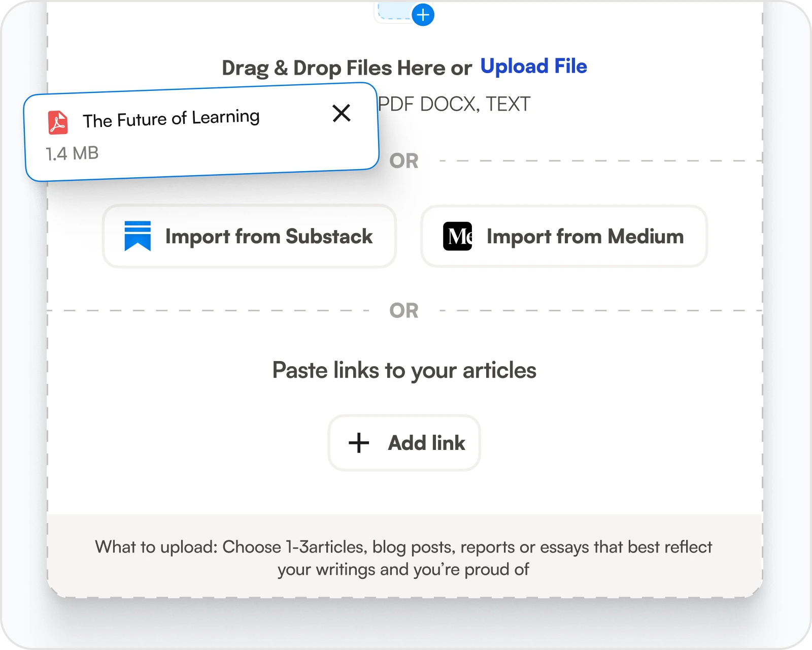Open the Upload File link
Screen dimensions: 812x650
click(x=533, y=66)
